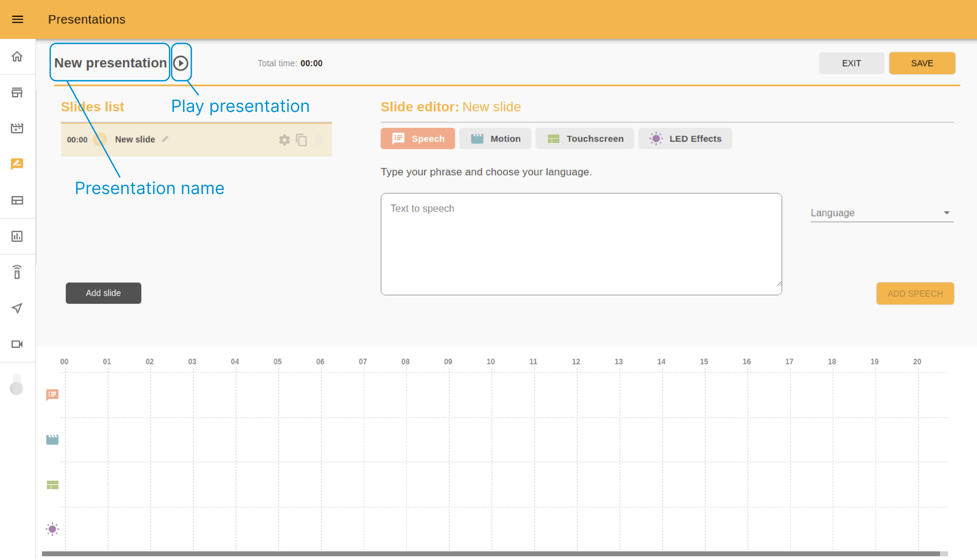Click the EXIT button

point(851,63)
